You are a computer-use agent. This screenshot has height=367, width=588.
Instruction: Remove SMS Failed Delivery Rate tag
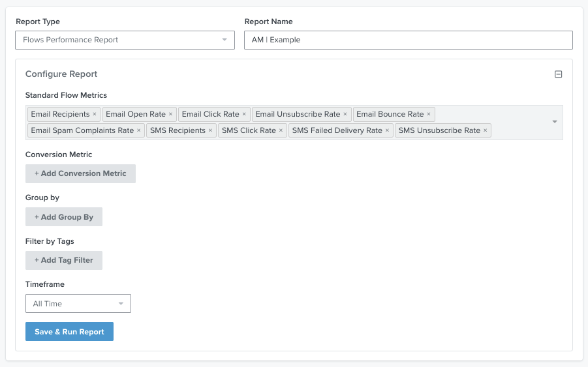[387, 130]
